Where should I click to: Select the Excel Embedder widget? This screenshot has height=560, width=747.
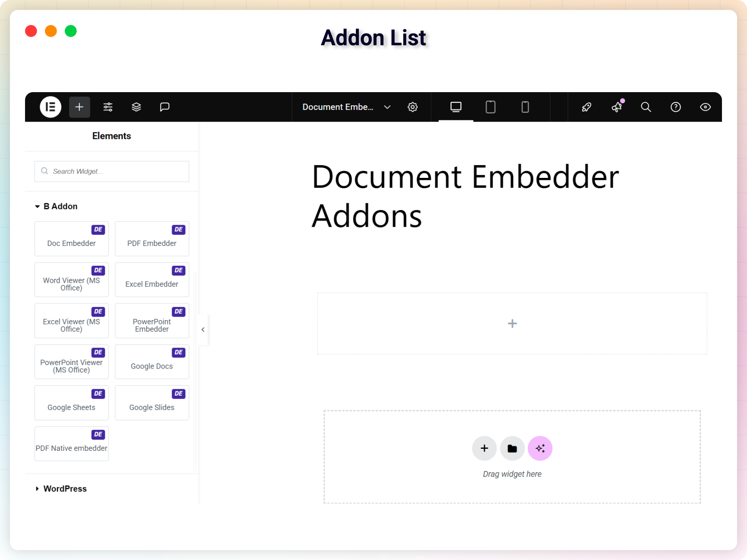(x=152, y=280)
